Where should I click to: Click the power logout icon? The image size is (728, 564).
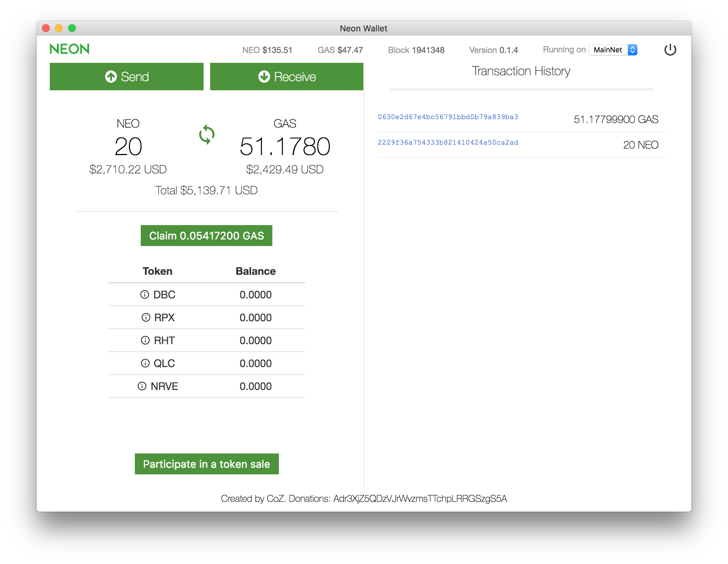pos(670,50)
